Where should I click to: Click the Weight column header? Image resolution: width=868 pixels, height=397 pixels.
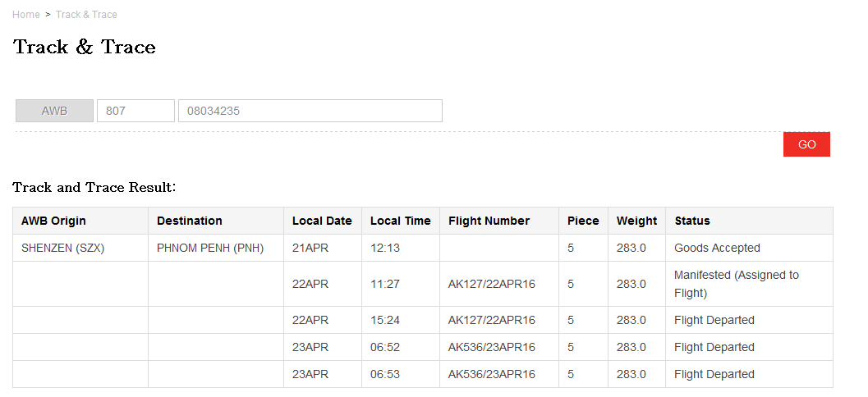click(637, 221)
